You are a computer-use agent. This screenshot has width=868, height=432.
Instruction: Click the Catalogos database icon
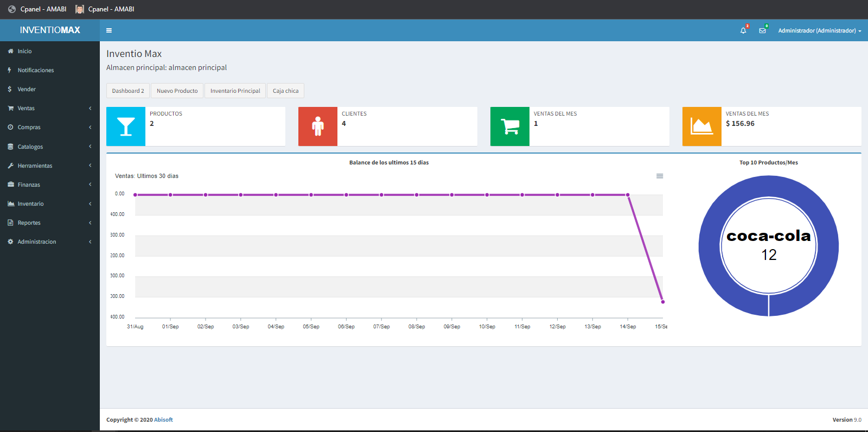click(10, 147)
